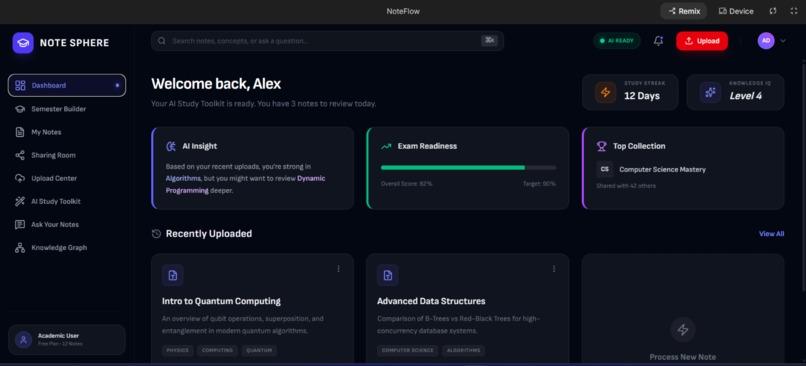806x366 pixels.
Task: Click the Intro to Quantum Computing file icon
Action: click(x=173, y=276)
